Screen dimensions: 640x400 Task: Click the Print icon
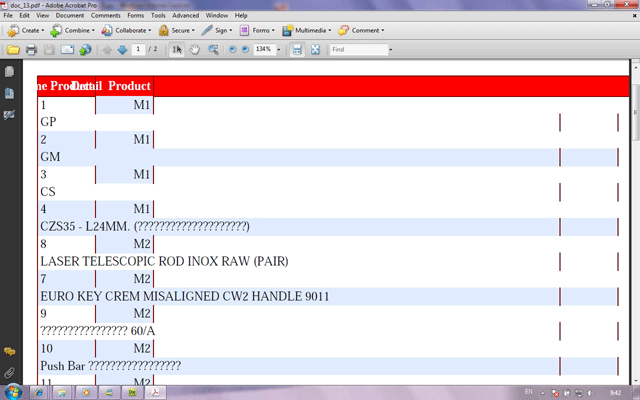[x=31, y=50]
